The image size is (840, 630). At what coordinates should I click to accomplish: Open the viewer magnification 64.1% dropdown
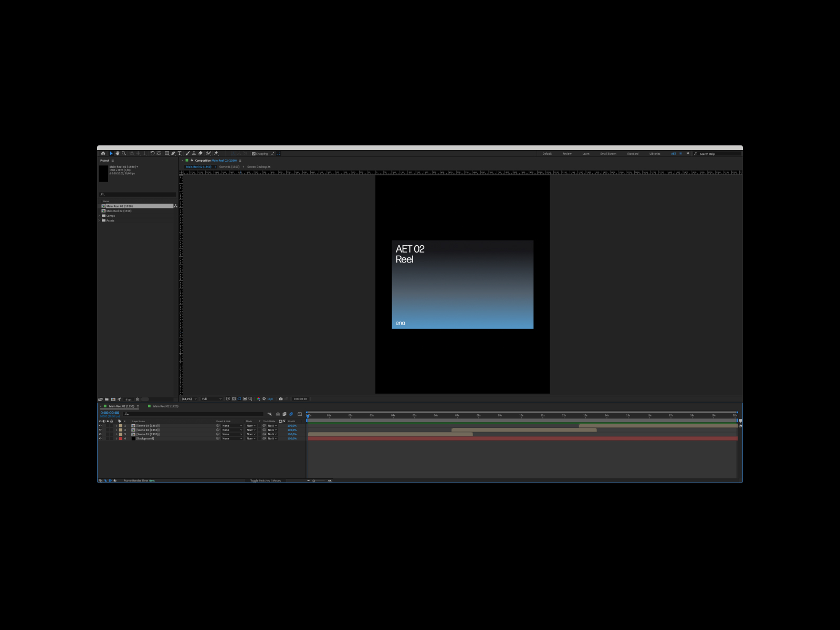(190, 399)
